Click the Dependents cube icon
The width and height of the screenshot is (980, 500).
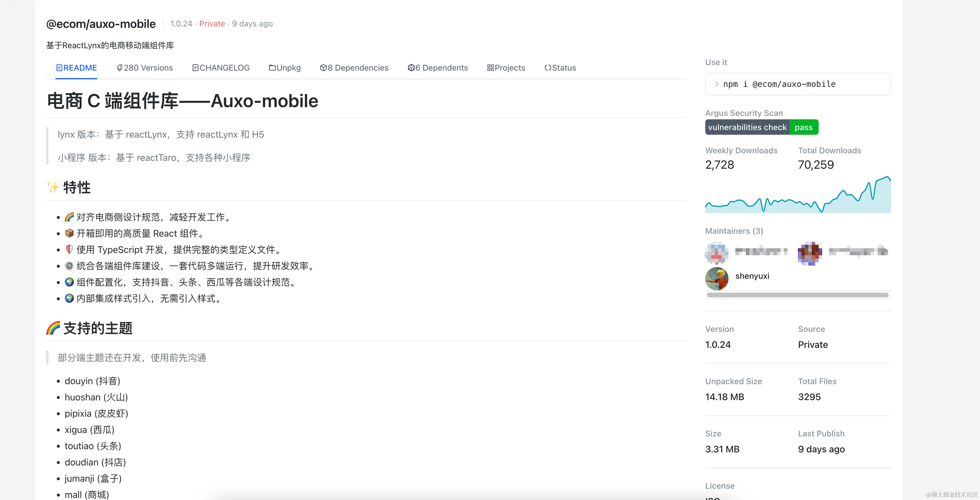click(411, 68)
